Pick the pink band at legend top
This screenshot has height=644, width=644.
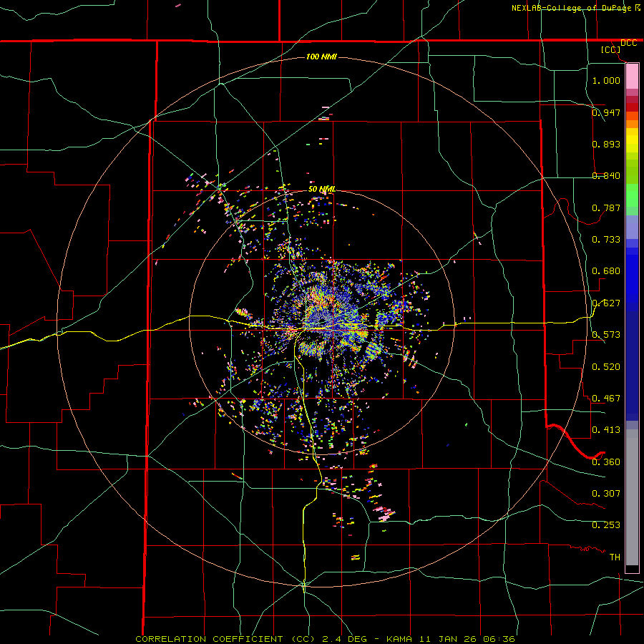[x=632, y=76]
